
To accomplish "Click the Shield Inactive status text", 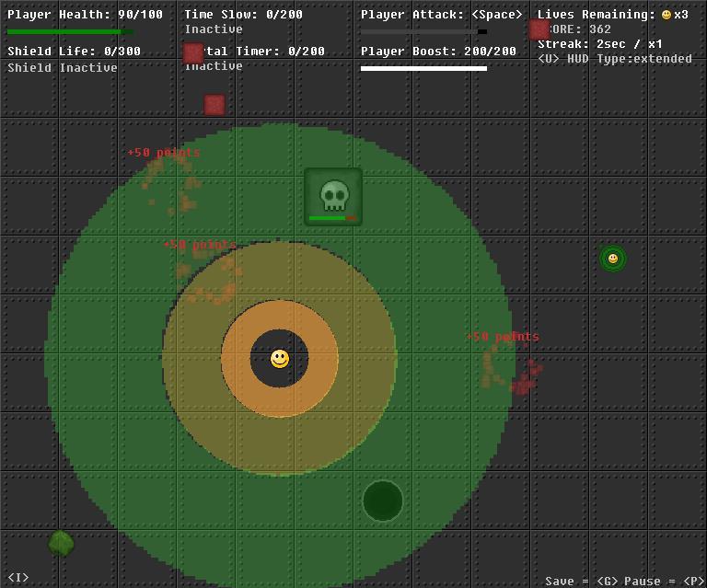I will pyautogui.click(x=63, y=68).
